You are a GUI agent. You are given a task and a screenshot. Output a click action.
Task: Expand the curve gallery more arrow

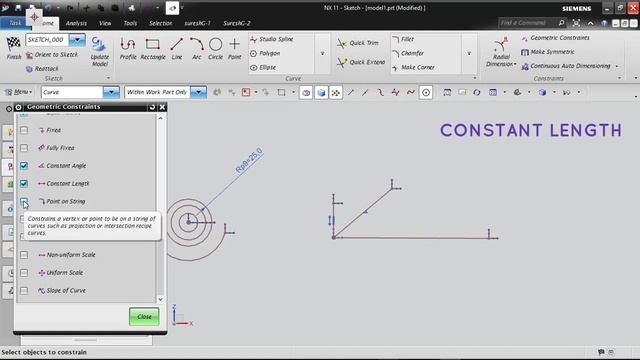tap(322, 53)
